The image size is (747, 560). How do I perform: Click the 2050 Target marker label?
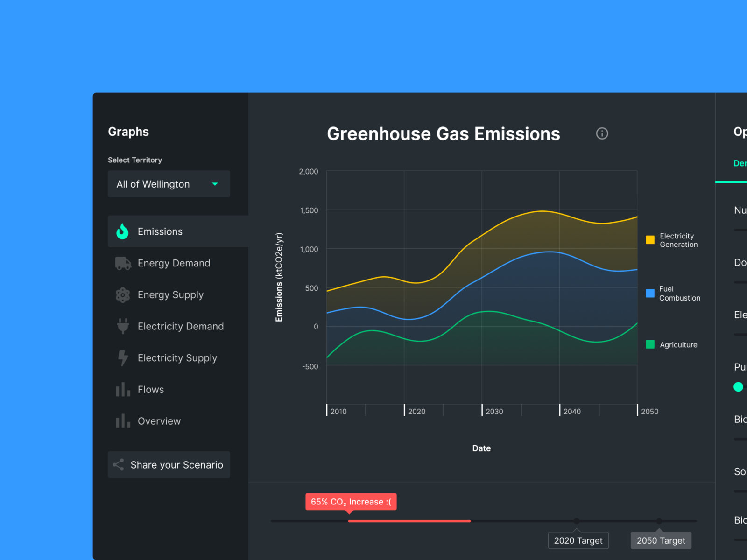[x=661, y=540]
